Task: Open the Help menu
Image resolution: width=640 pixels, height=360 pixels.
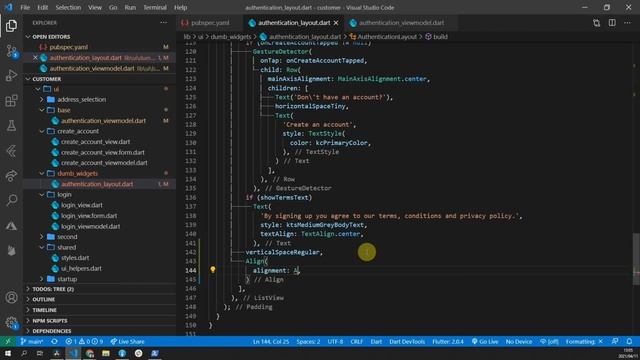Action: [180, 7]
